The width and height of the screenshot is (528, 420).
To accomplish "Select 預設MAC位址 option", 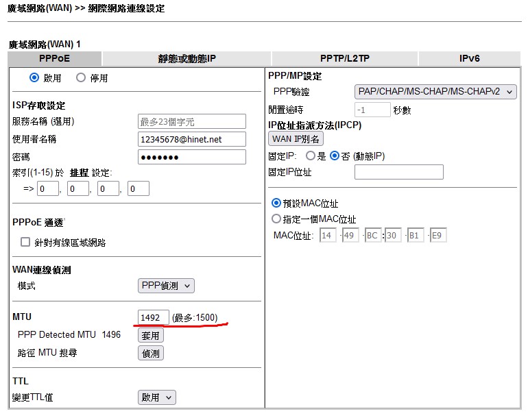I will pos(276,203).
